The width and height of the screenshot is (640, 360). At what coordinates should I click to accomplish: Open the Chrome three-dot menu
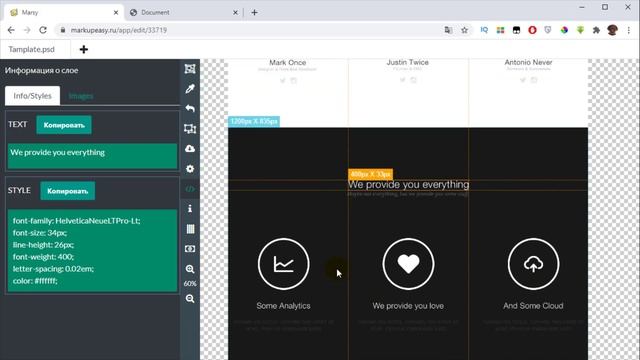pos(629,30)
